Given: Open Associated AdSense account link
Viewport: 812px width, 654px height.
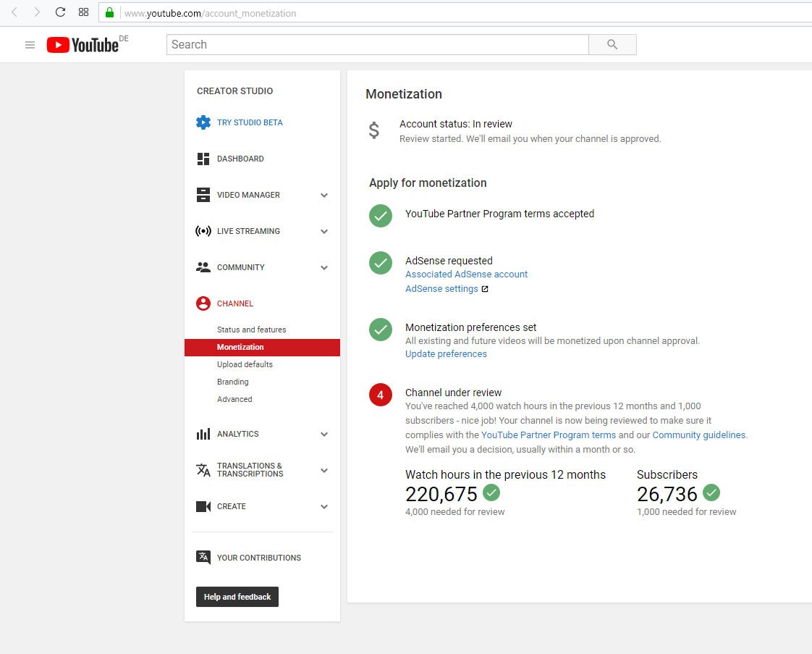Looking at the screenshot, I should 467,274.
